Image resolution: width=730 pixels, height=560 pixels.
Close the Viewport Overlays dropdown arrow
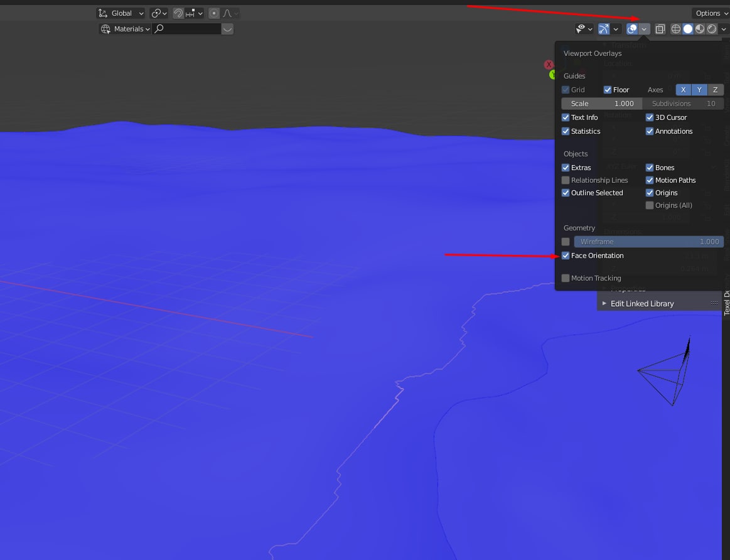pyautogui.click(x=644, y=29)
